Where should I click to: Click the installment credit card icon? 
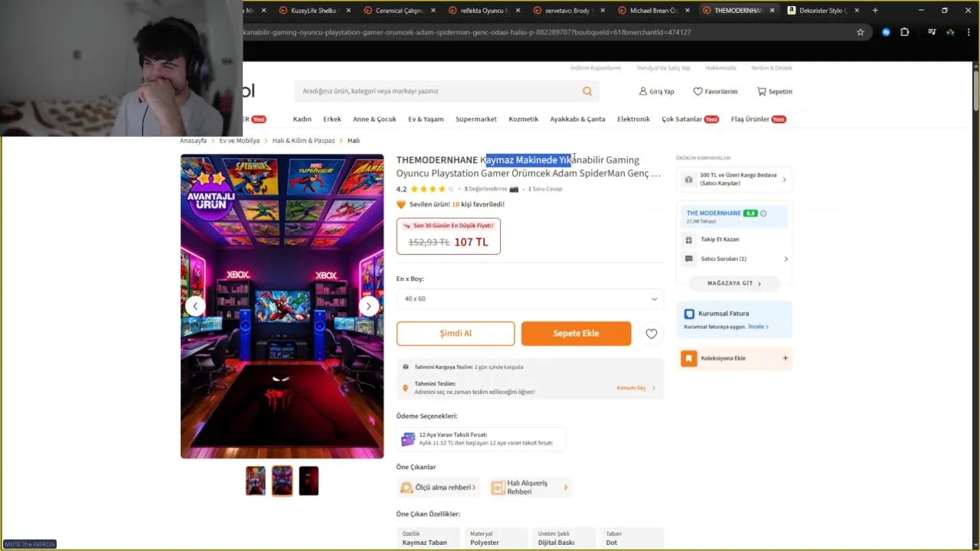pyautogui.click(x=408, y=439)
